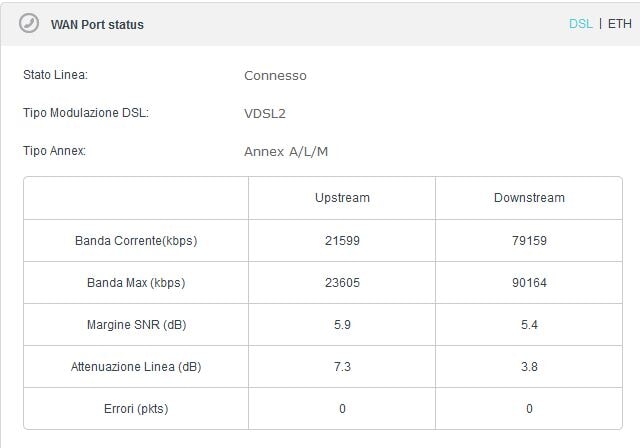The height and width of the screenshot is (448, 640).
Task: Click the Downstream column header
Action: (x=529, y=197)
